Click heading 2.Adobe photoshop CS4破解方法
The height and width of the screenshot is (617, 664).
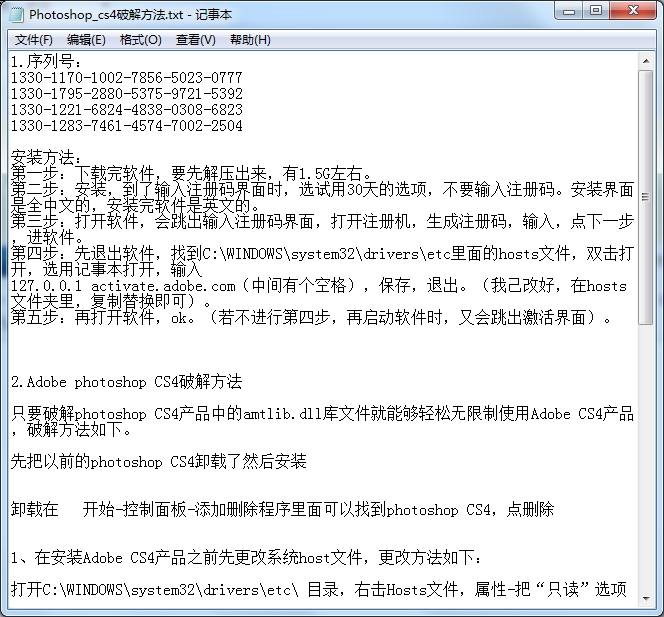point(127,382)
